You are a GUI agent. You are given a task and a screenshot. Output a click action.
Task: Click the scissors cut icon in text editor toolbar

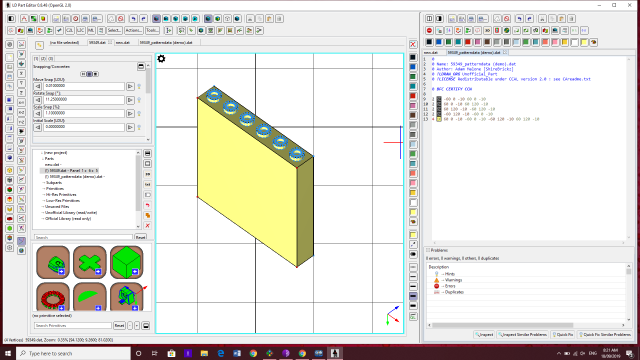[x=542, y=19]
